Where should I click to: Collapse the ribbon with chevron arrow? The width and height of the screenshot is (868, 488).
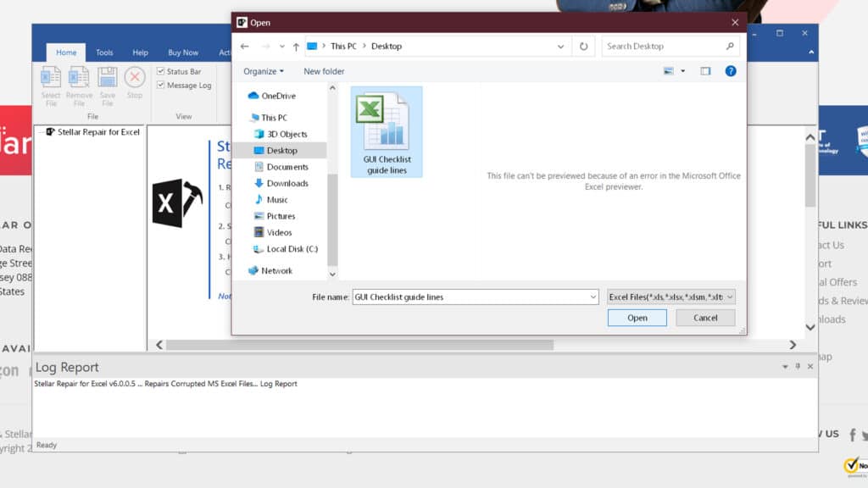pos(811,53)
